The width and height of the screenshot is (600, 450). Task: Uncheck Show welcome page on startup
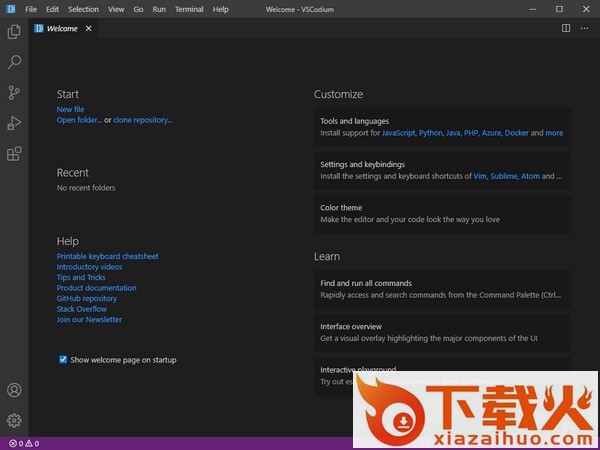(63, 359)
